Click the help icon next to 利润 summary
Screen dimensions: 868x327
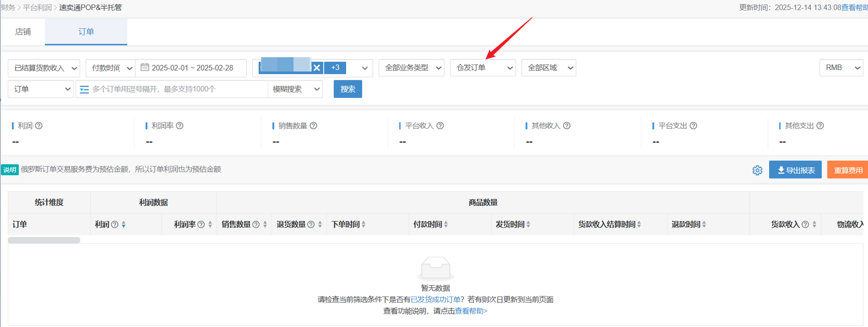pyautogui.click(x=39, y=125)
